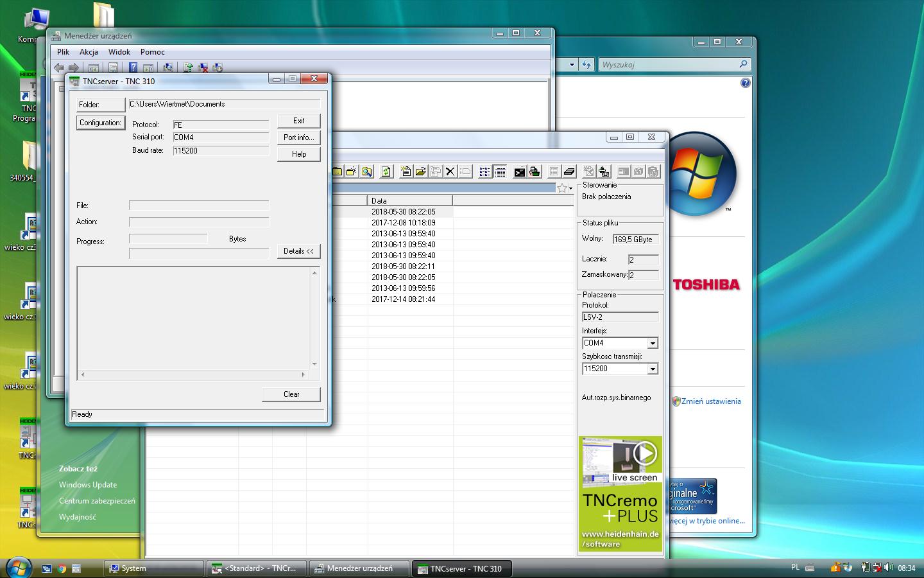Image resolution: width=924 pixels, height=578 pixels.
Task: Click the favorites star icon above file list
Action: pos(562,188)
